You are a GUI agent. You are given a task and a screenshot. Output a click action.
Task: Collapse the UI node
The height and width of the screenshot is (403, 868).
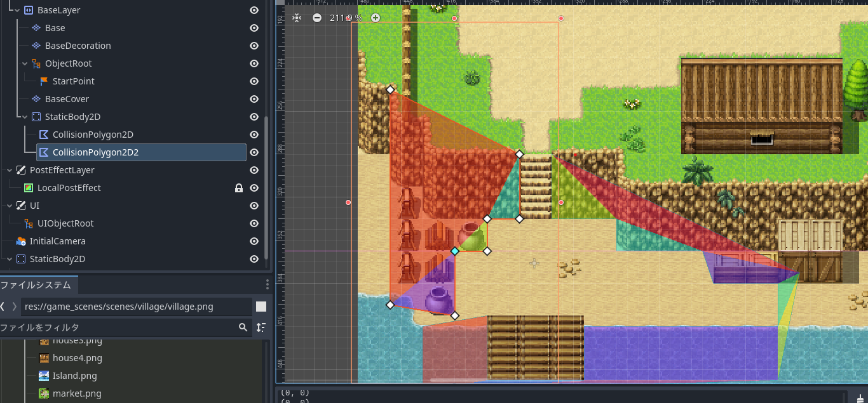point(9,206)
